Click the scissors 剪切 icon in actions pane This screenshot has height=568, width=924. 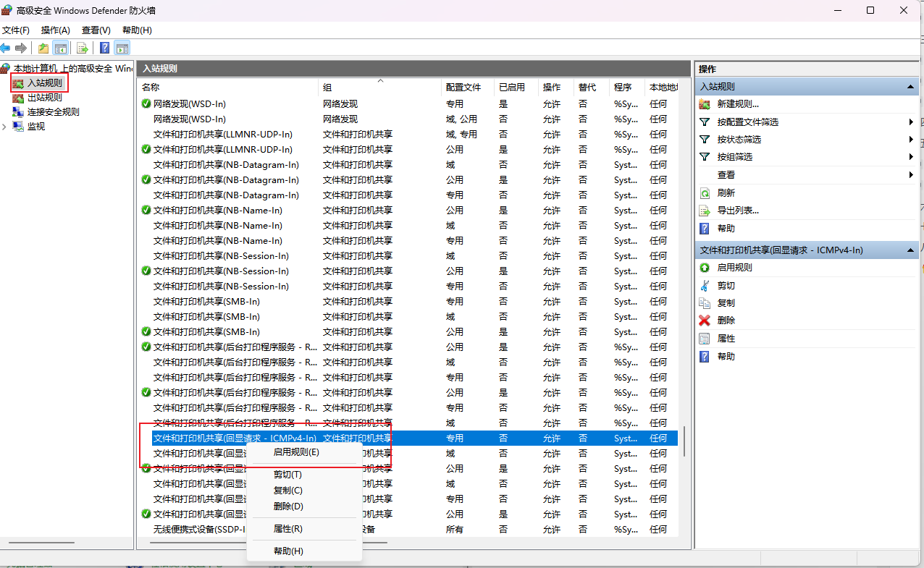tap(705, 285)
